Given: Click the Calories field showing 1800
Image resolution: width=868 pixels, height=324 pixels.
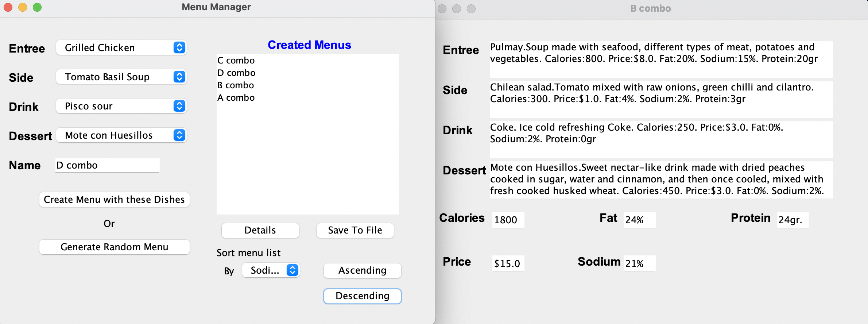Looking at the screenshot, I should click(x=508, y=220).
